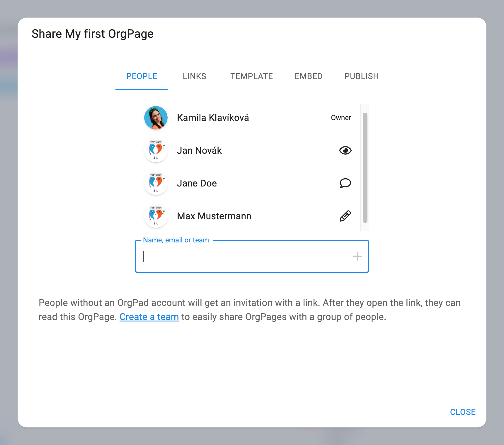Close the share dialog with Close button
The width and height of the screenshot is (504, 445).
pos(463,412)
